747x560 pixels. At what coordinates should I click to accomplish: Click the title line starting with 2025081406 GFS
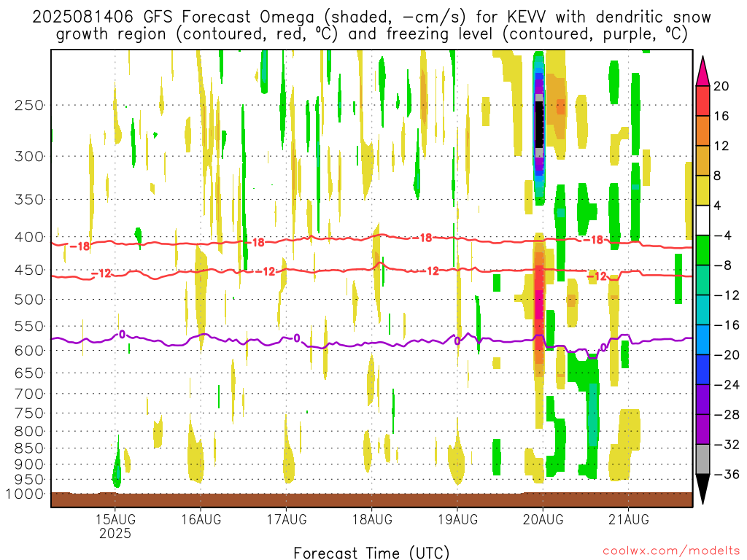pos(371,17)
